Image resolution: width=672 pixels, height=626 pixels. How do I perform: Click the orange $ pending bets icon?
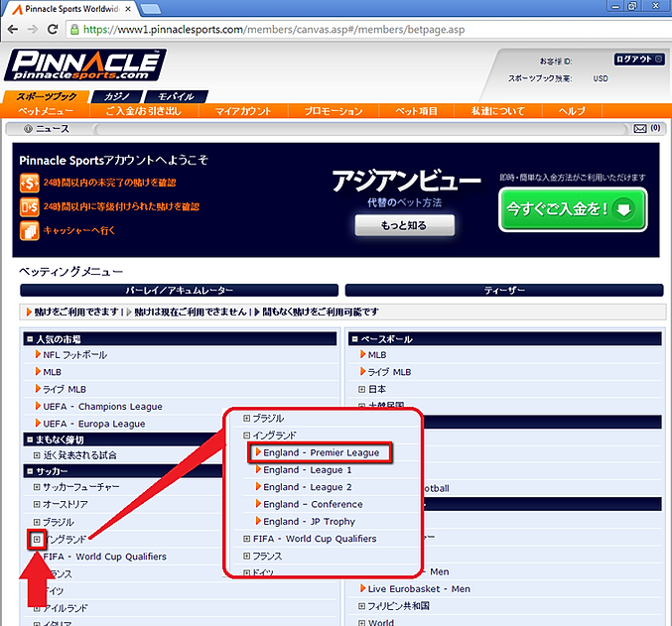pyautogui.click(x=29, y=183)
